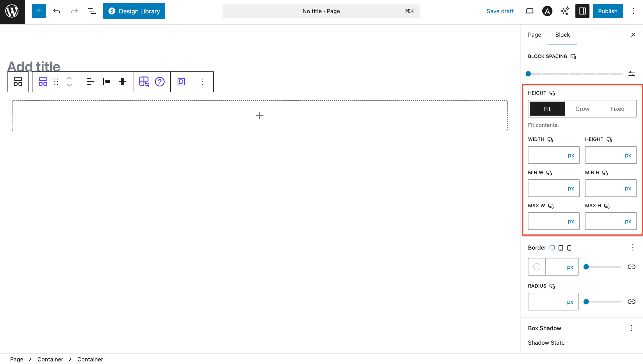This screenshot has width=643, height=364.
Task: Open the Border options three-dot menu
Action: 633,248
